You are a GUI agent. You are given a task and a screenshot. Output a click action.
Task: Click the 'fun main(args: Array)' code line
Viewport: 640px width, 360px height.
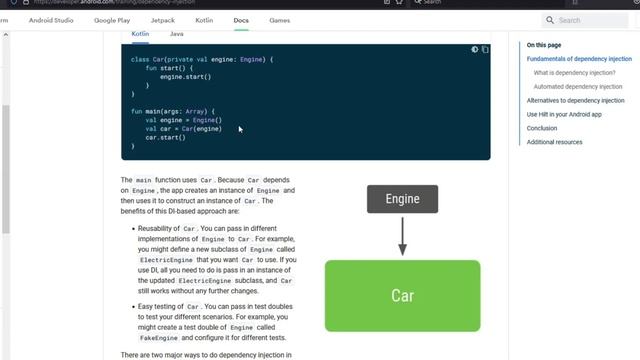point(173,111)
